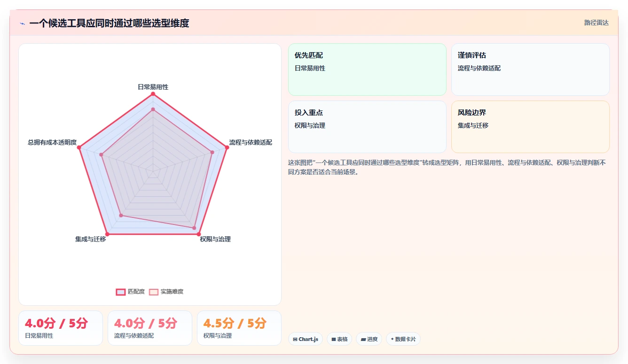Open the 优先匹配 card

click(x=367, y=70)
